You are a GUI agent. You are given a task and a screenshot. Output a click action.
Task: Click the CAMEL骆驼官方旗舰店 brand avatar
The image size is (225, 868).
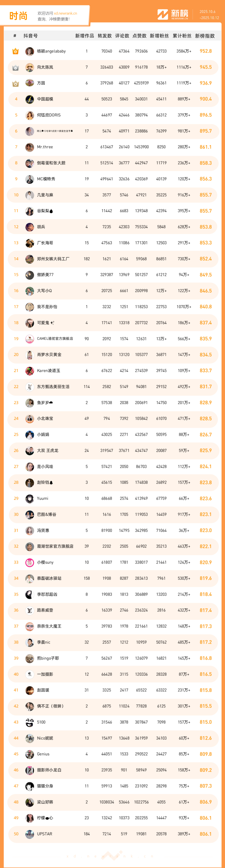coord(30,339)
